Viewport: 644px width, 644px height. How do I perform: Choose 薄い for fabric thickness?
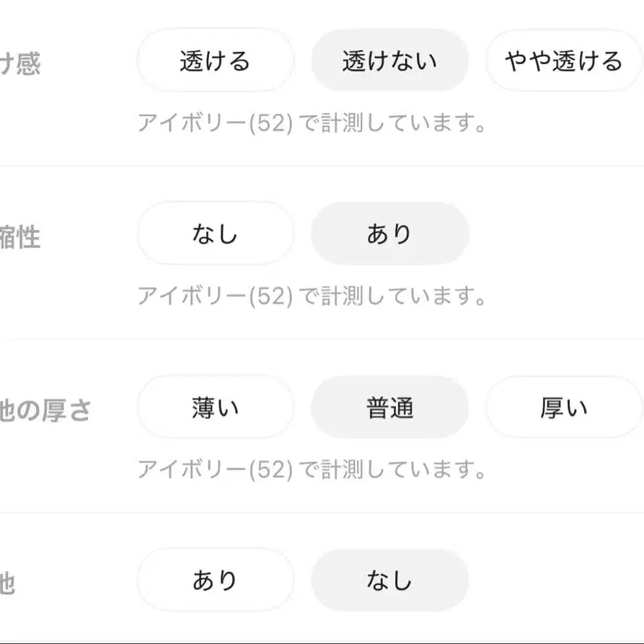pyautogui.click(x=215, y=407)
